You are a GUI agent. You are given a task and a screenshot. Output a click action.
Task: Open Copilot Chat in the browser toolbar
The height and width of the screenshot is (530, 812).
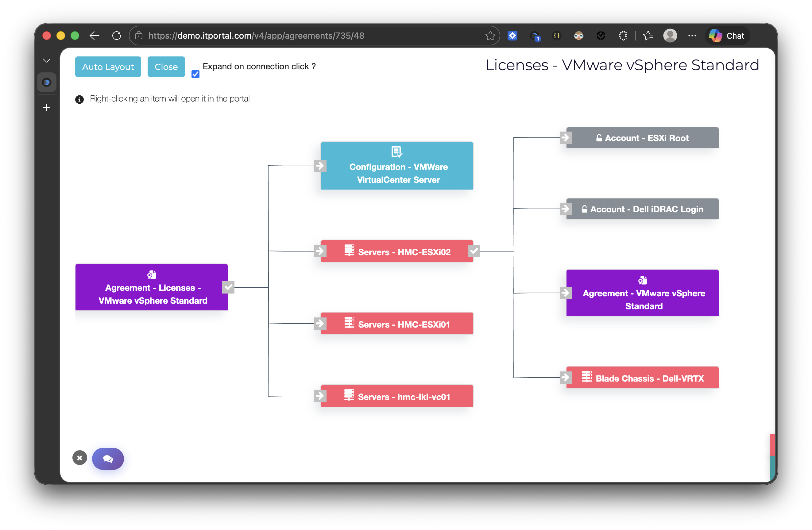(727, 36)
